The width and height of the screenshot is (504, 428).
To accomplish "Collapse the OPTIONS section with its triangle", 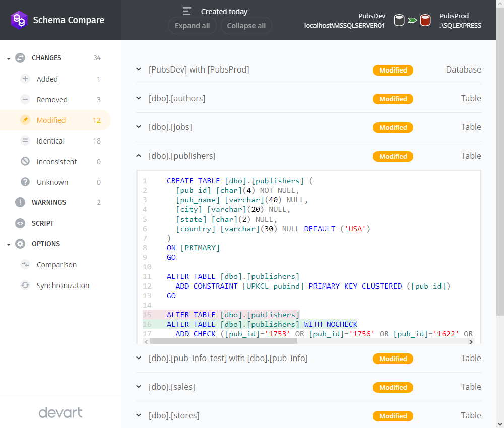I will click(x=9, y=245).
